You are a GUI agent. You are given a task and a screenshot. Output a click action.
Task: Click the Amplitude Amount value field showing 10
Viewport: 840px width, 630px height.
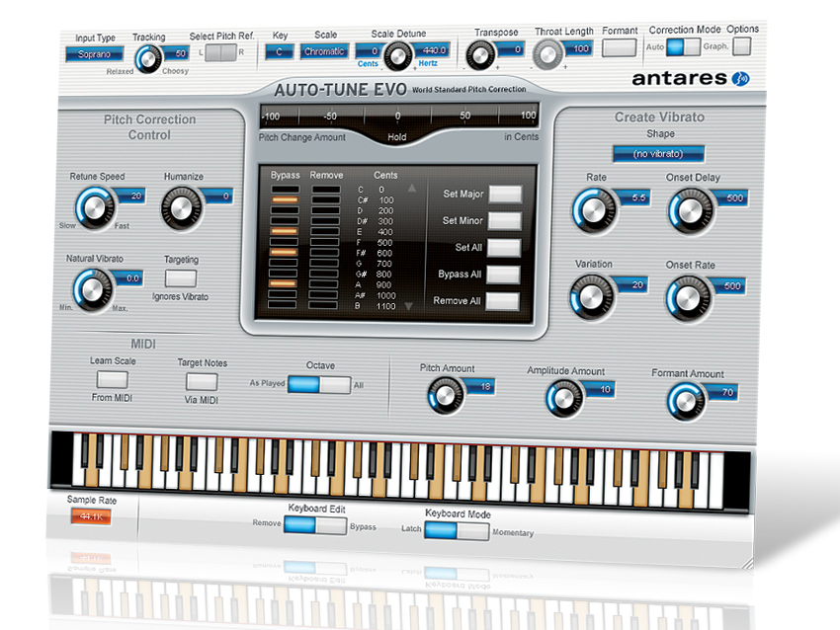600,389
